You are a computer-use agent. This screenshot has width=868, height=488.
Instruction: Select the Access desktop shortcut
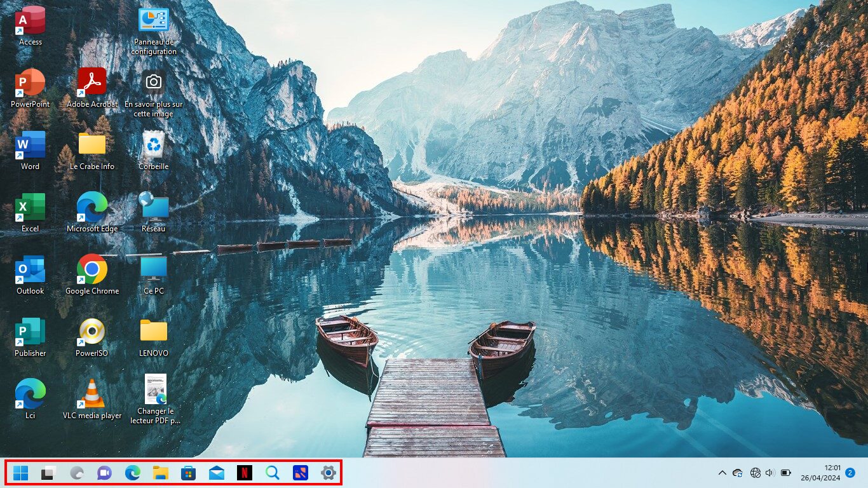coord(30,26)
